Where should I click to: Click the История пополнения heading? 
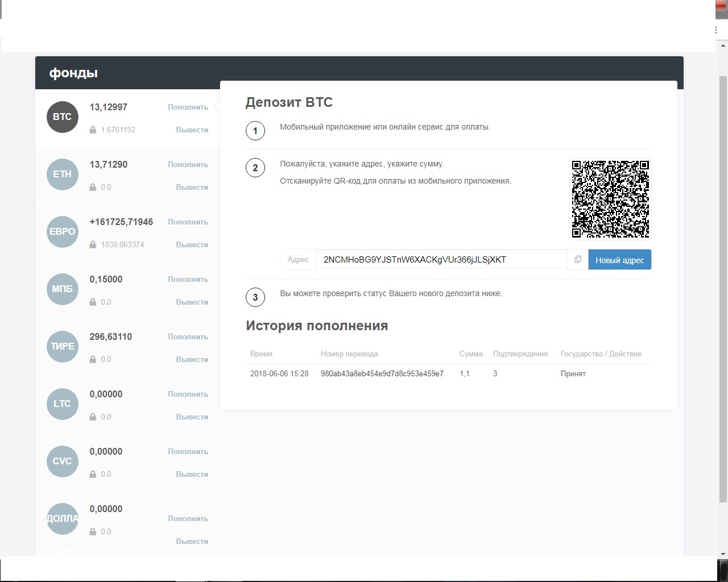click(x=317, y=326)
